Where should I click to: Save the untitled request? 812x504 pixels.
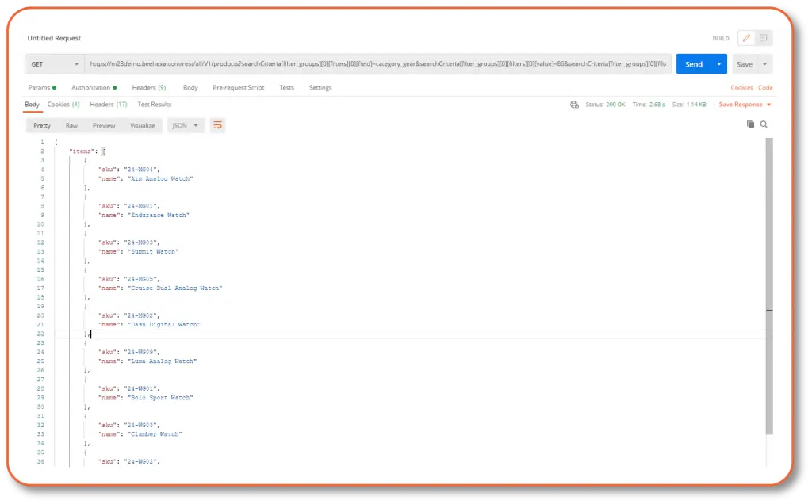coord(743,63)
